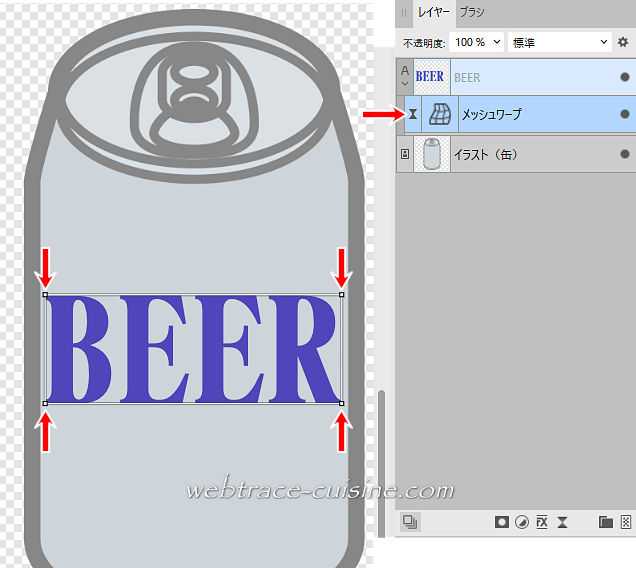Switch to the レイヤー tab

[434, 13]
